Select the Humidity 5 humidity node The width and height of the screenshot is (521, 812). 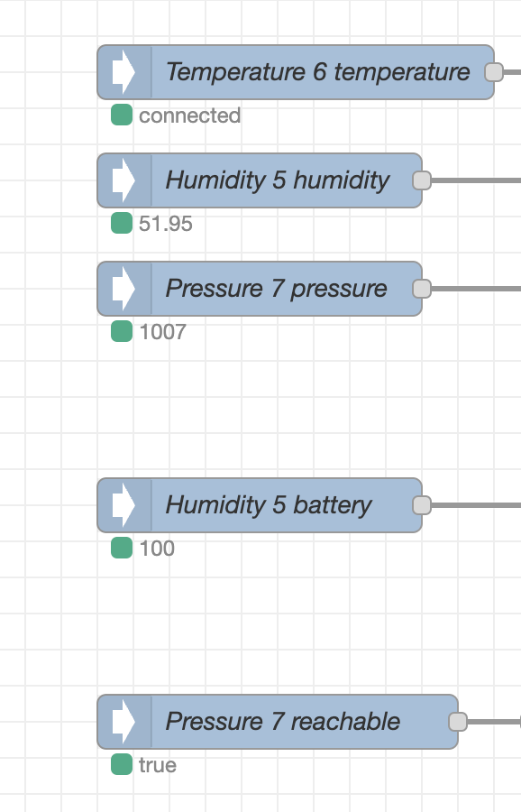[x=260, y=180]
